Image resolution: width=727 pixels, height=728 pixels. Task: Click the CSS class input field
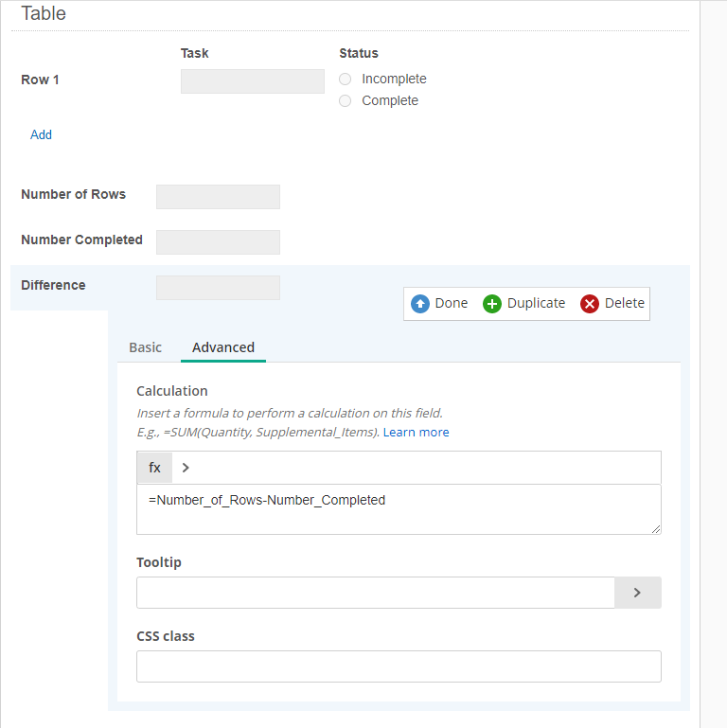(x=399, y=666)
